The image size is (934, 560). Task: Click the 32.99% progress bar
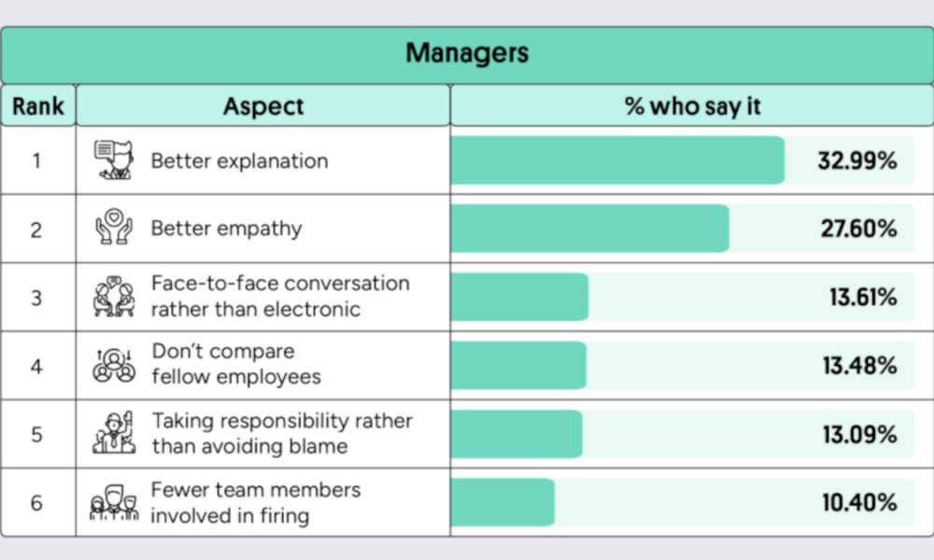click(617, 161)
